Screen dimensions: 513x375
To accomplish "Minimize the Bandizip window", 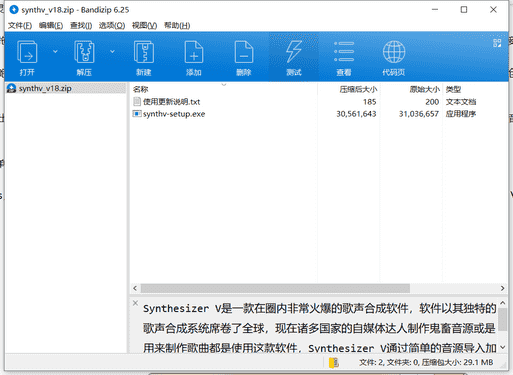I will pyautogui.click(x=435, y=10).
